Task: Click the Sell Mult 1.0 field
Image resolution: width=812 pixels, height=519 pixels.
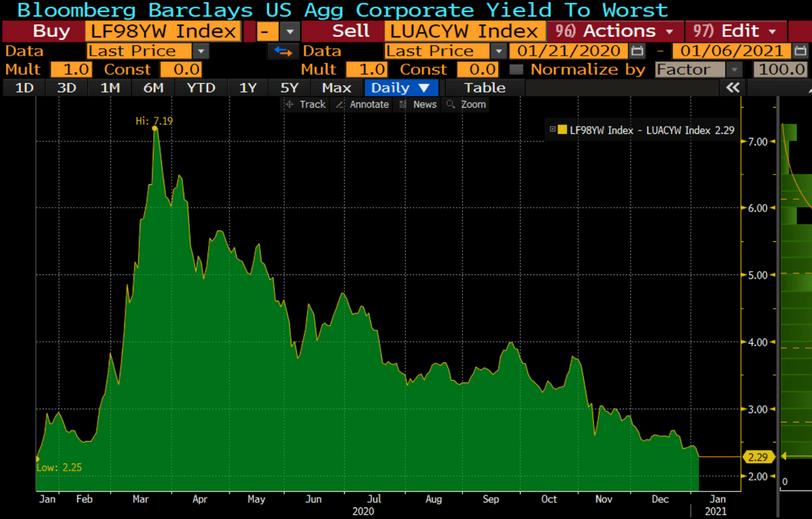Action: tap(366, 69)
